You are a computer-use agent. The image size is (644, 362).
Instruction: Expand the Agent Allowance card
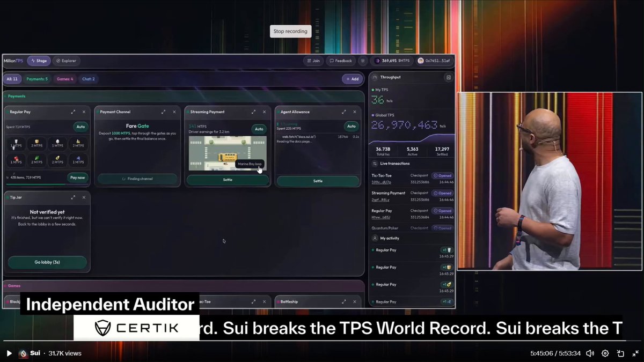pyautogui.click(x=344, y=112)
